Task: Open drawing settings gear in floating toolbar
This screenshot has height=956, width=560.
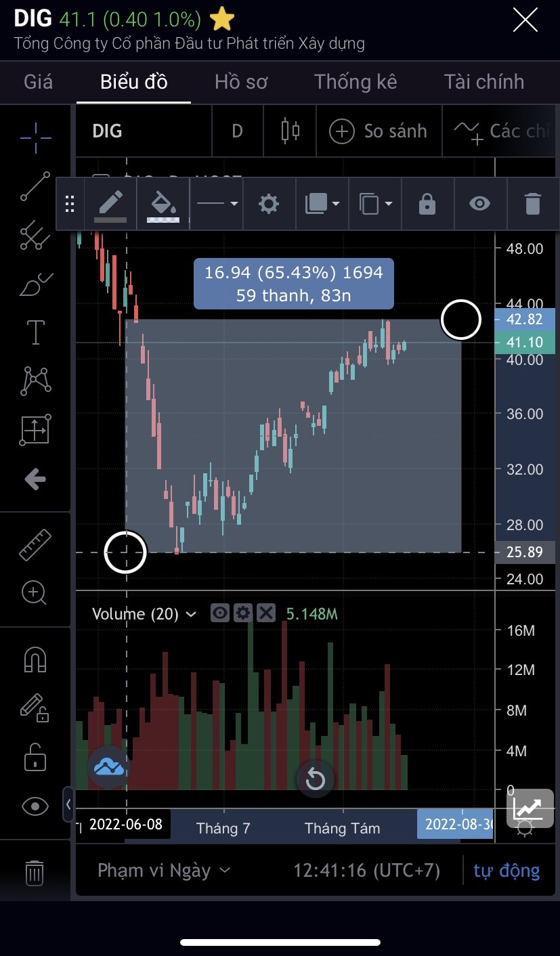Action: click(269, 204)
